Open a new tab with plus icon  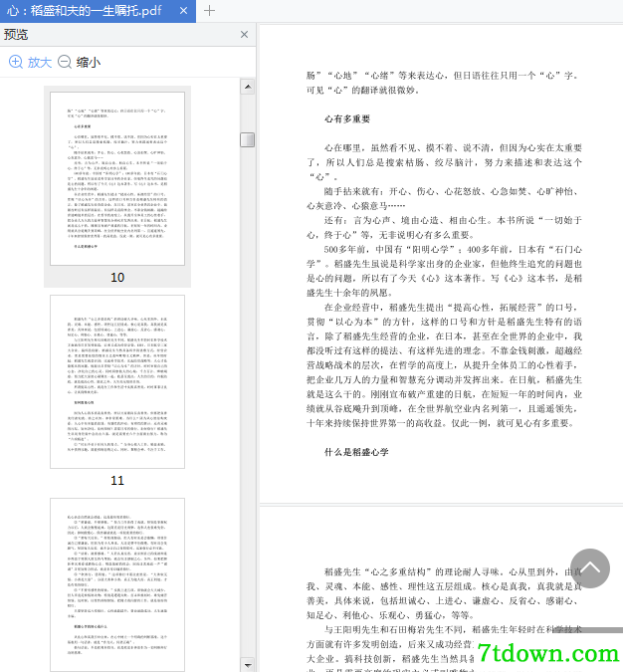209,11
